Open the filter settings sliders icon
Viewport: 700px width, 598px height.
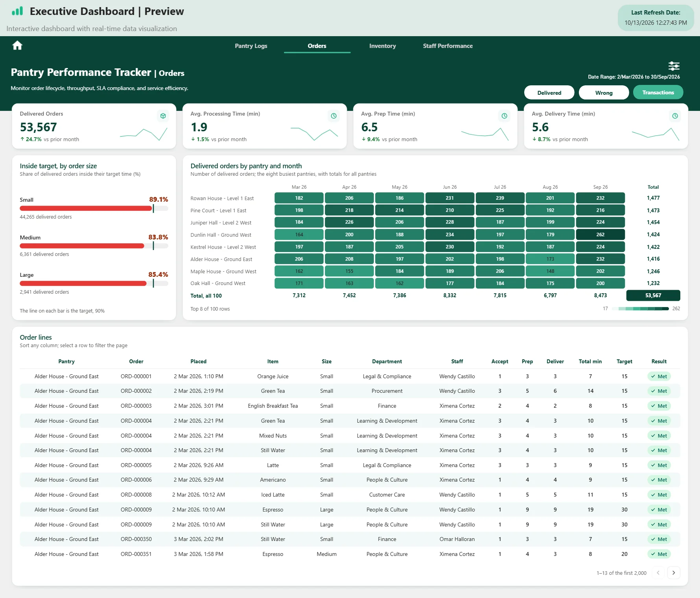[x=674, y=66]
